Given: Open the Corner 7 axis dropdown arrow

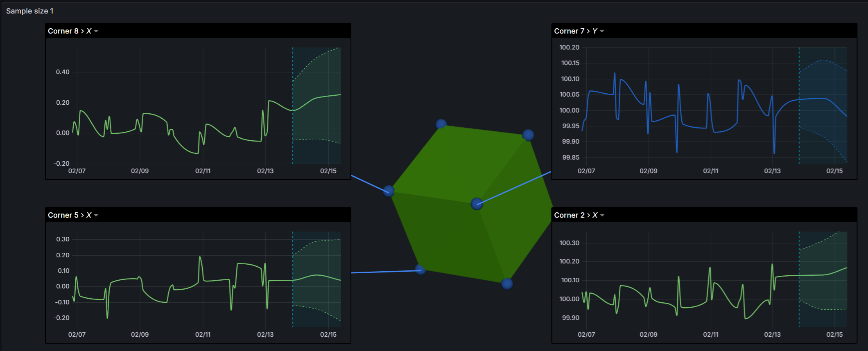Looking at the screenshot, I should pyautogui.click(x=602, y=32).
